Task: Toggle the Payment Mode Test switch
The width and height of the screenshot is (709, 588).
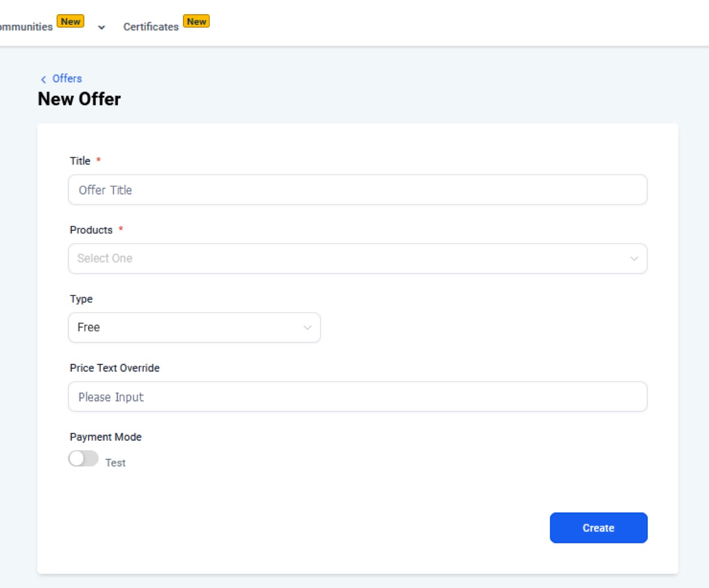Action: tap(84, 458)
